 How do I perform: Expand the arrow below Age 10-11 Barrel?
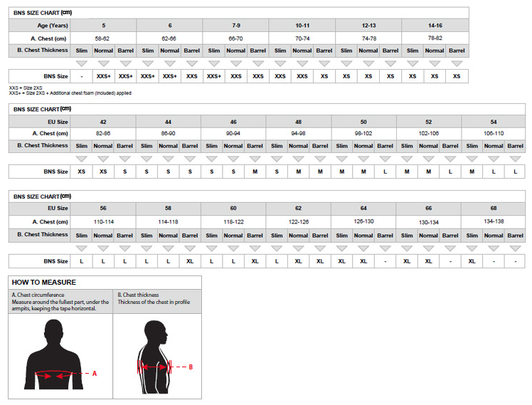point(324,63)
